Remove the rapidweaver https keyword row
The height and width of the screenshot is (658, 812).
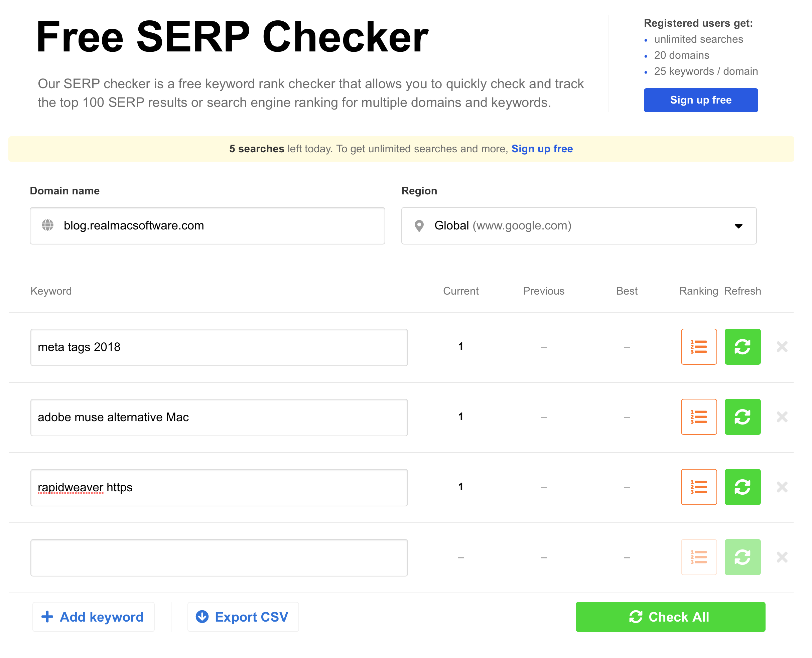pos(782,487)
